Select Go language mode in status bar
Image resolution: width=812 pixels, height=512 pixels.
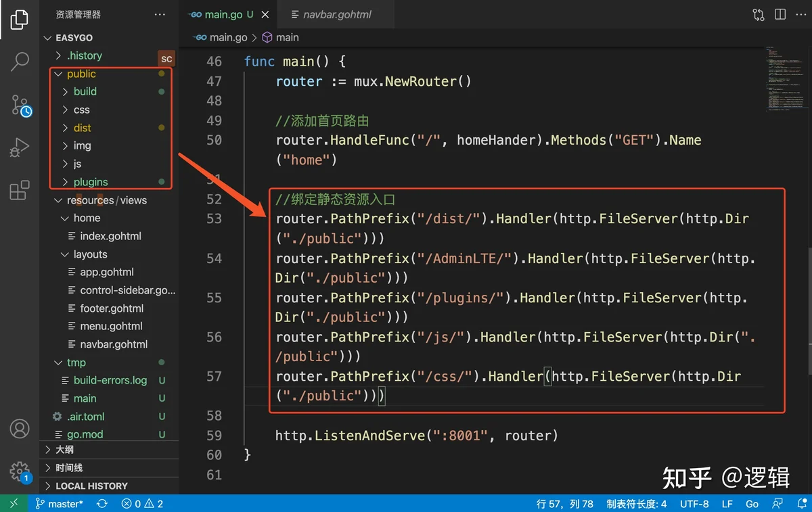[x=752, y=503]
